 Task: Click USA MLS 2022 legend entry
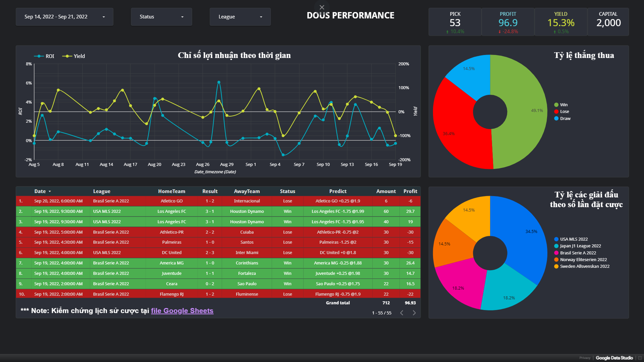click(571, 239)
